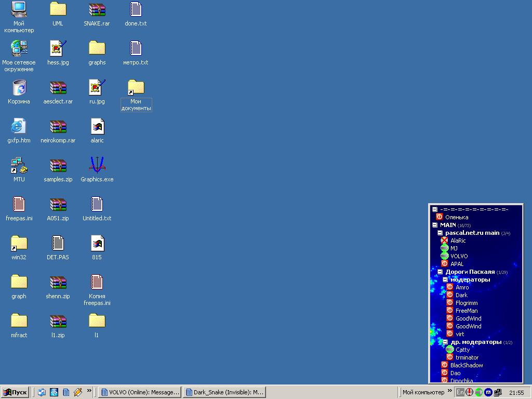Select the gxfp.htm Internet Explorer file icon
Image resolution: width=532 pixels, height=399 pixels.
(x=19, y=127)
